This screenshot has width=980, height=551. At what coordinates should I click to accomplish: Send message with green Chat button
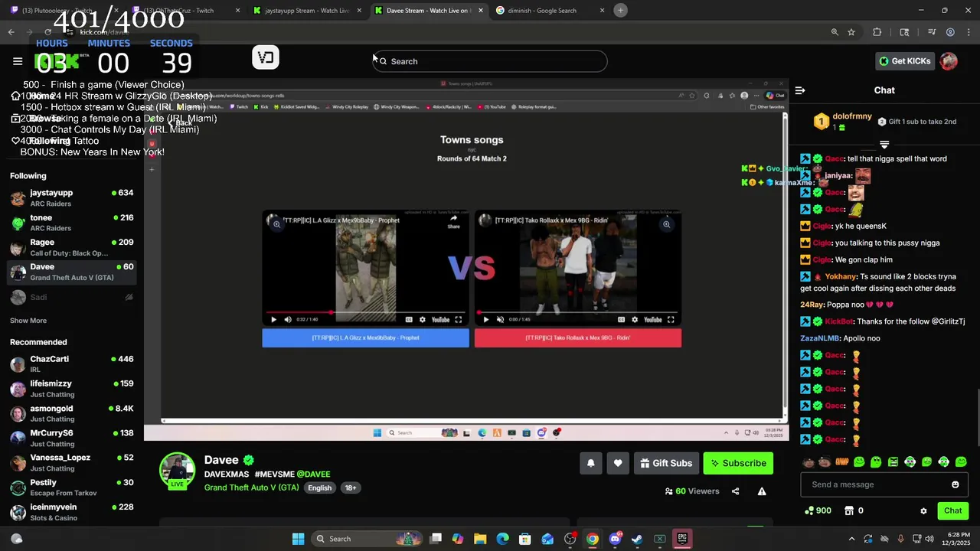coord(952,510)
